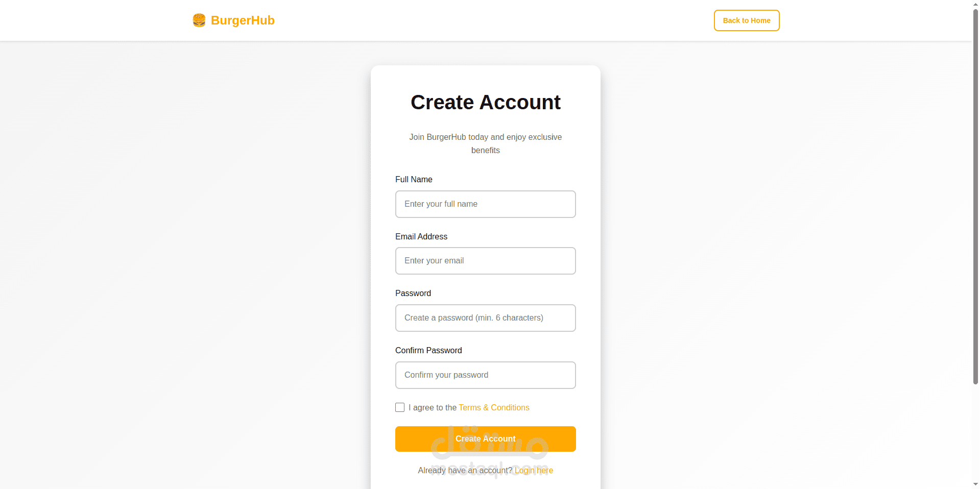
Task: Click the page's vertical scrollbar thumb
Action: point(975,194)
